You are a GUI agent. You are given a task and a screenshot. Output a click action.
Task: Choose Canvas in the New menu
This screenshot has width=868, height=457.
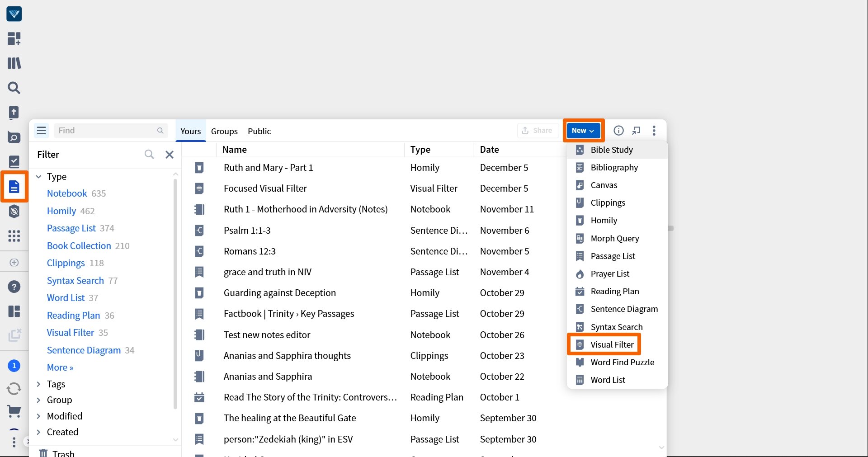tap(617, 185)
